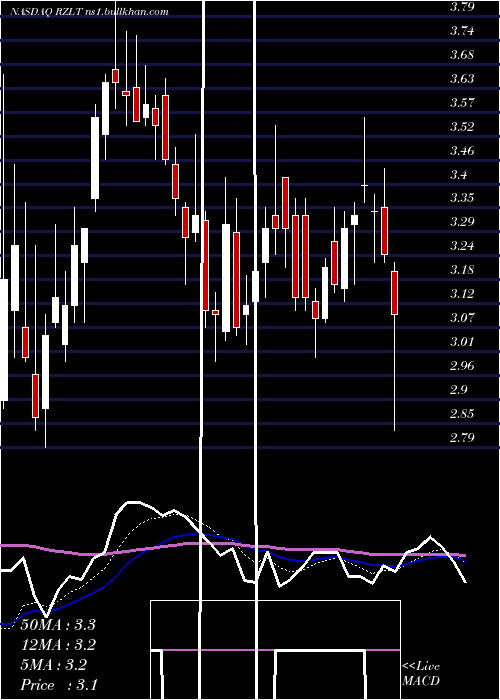Click the 2.85 price axis label
Screen dimensions: 500x700
click(462, 413)
